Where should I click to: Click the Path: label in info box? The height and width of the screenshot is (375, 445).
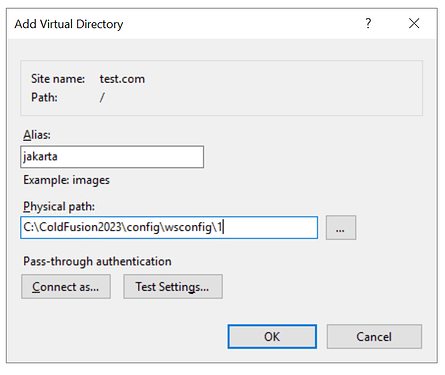[x=44, y=97]
